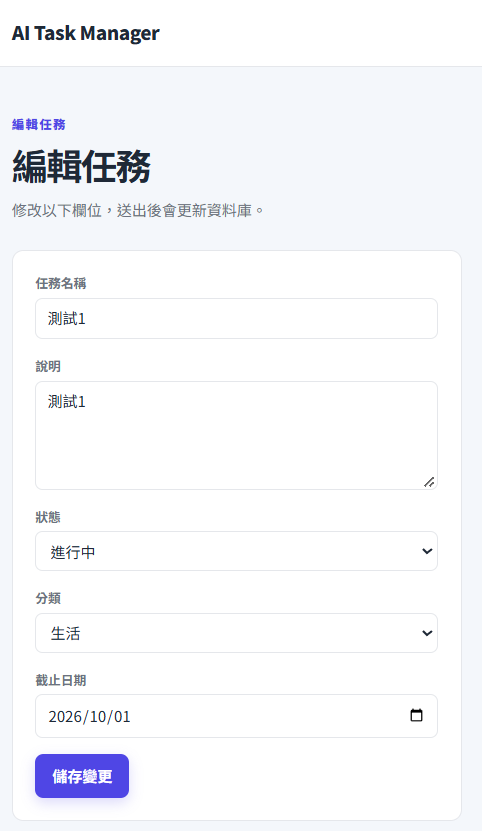Open the 狀態 dropdown showing 進行中
The height and width of the screenshot is (831, 482).
pos(236,551)
